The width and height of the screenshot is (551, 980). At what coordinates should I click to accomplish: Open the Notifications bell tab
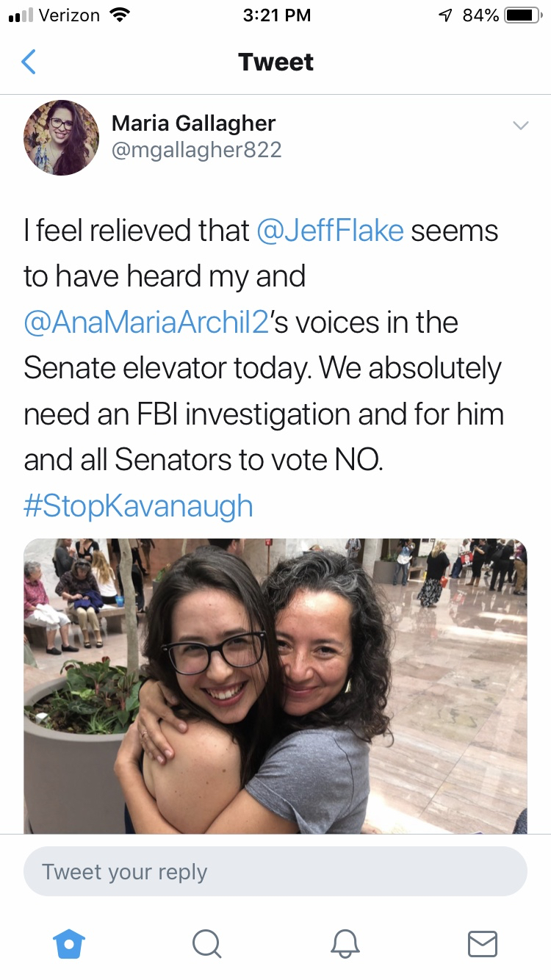pos(345,943)
